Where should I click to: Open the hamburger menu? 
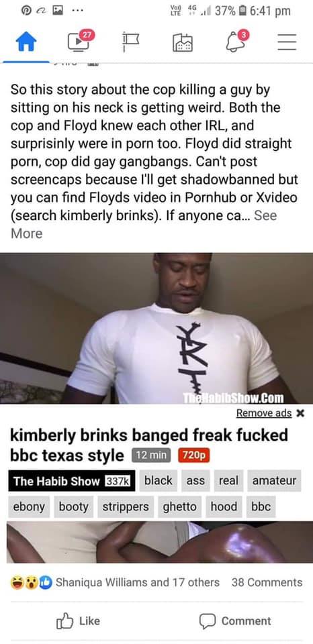click(287, 42)
